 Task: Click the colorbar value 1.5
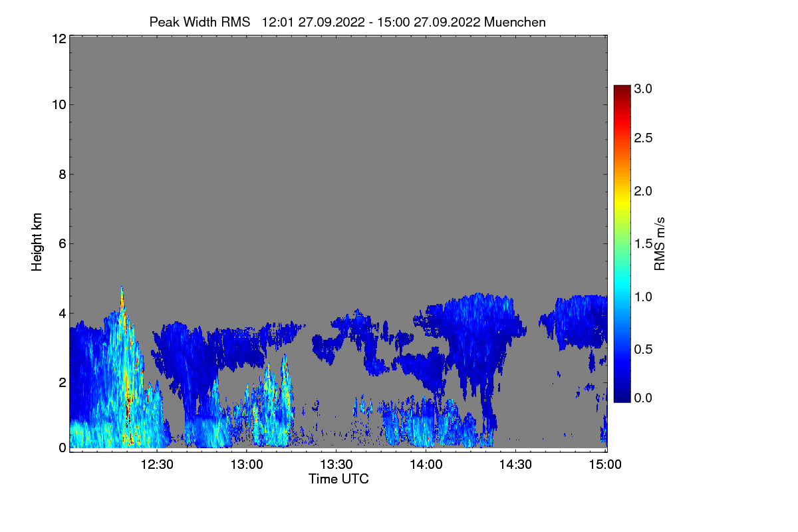click(x=643, y=243)
